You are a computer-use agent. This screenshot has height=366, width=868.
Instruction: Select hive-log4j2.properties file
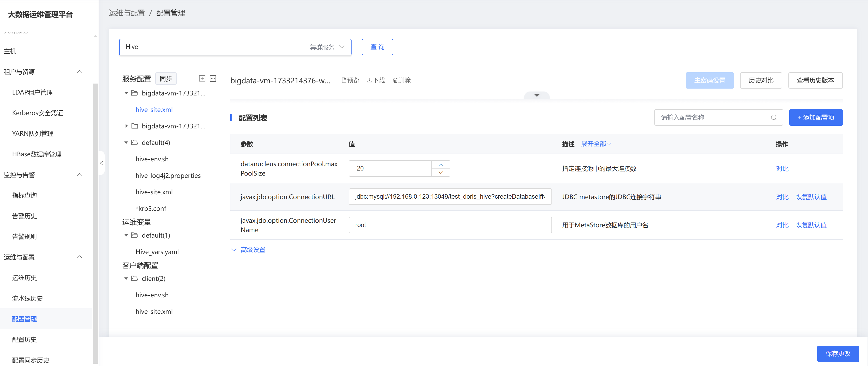(x=168, y=176)
